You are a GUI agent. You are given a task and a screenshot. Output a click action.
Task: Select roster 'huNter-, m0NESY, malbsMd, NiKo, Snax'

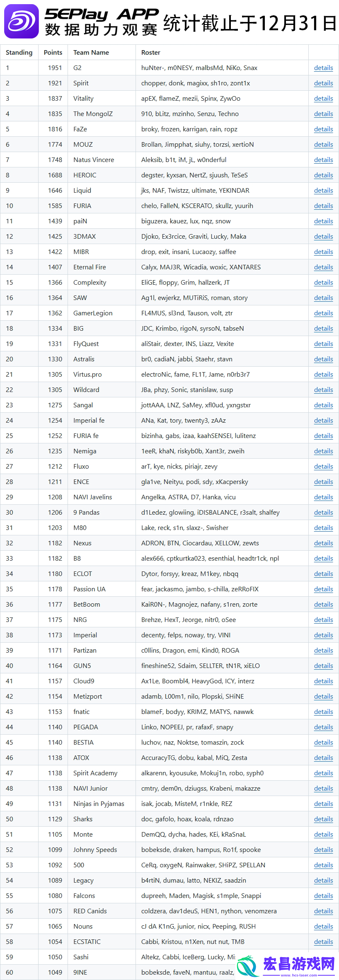[199, 68]
